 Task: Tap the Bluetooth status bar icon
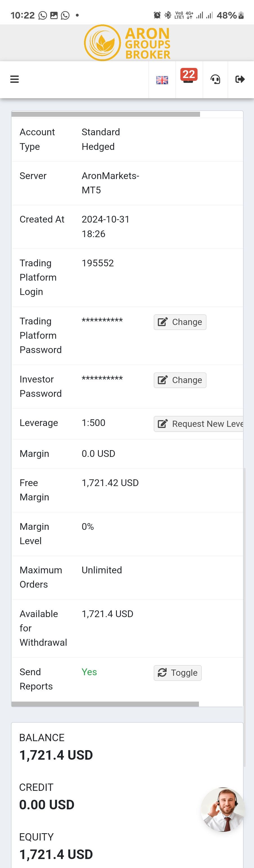pyautogui.click(x=168, y=15)
